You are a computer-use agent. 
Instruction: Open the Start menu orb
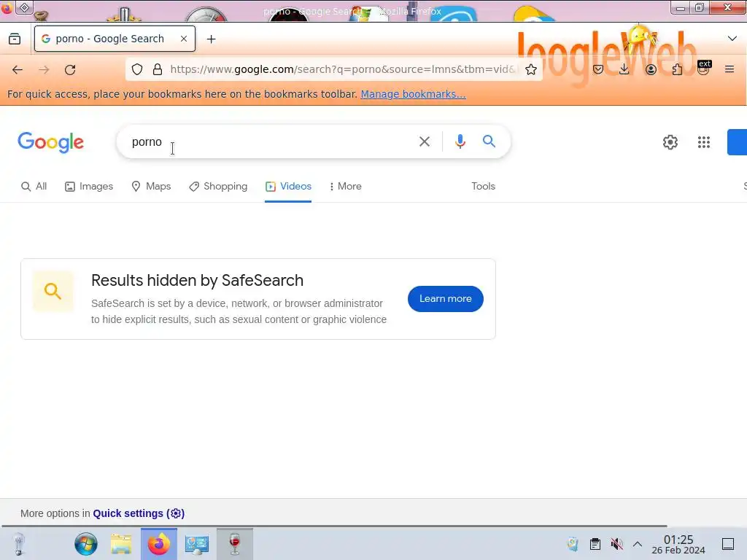click(x=86, y=544)
